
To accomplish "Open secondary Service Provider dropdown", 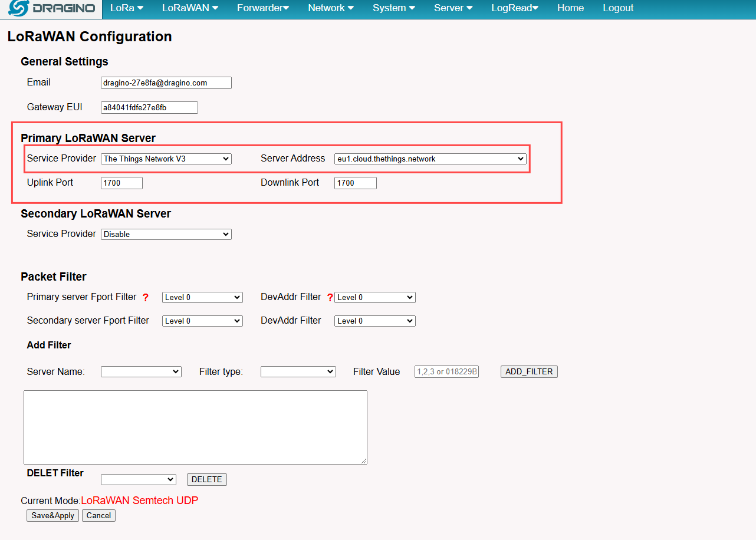I will [166, 234].
